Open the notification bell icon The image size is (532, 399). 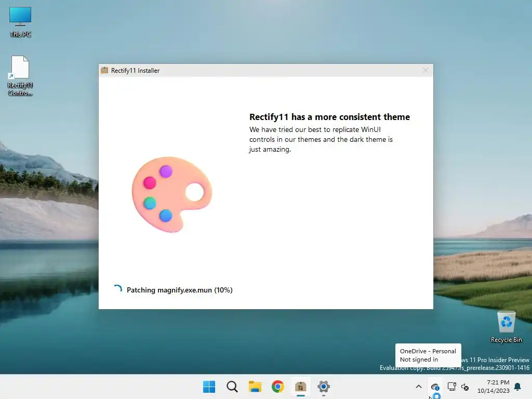tap(518, 387)
